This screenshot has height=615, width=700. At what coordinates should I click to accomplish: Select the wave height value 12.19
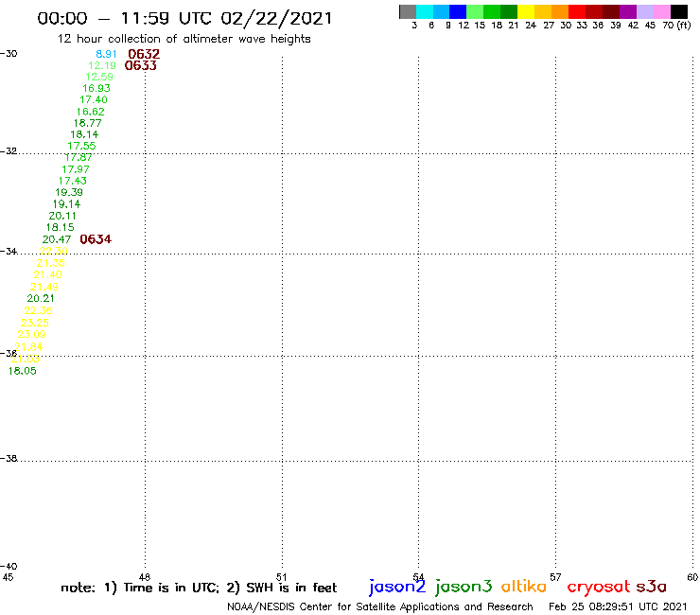click(102, 65)
